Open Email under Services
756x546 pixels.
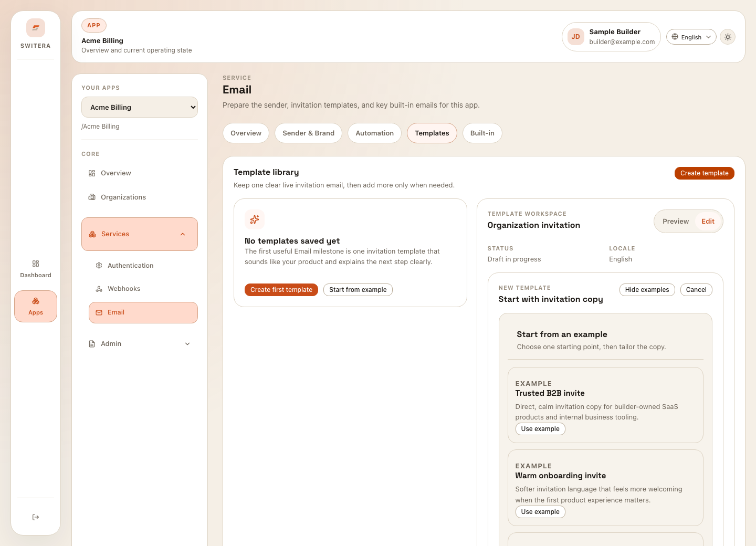pos(143,312)
